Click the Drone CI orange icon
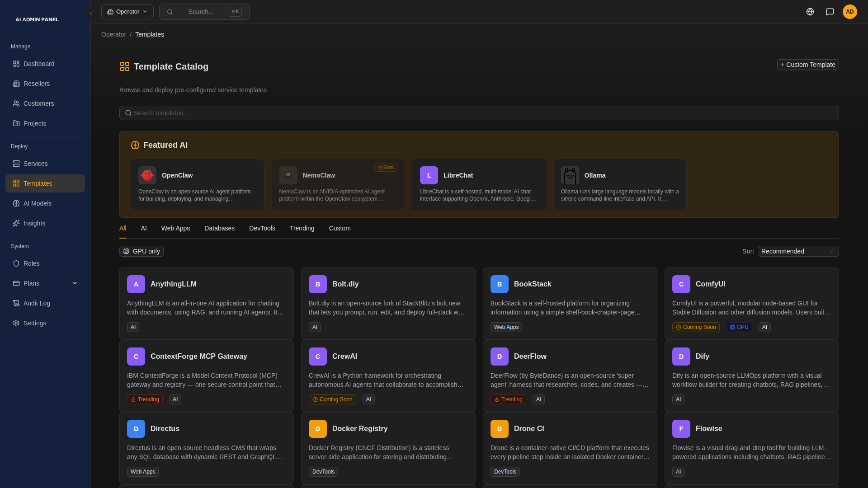Image resolution: width=868 pixels, height=488 pixels. [500, 429]
